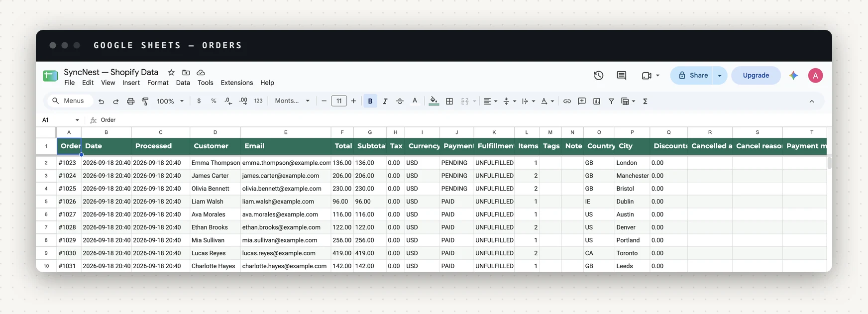Print the spreadsheet
Screen dimensions: 868x314
click(130, 101)
